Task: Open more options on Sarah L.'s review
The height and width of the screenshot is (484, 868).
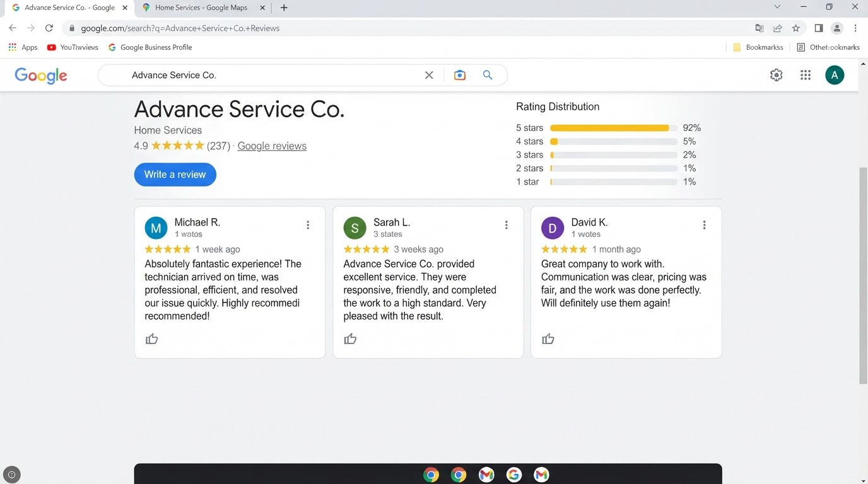Action: 506,225
